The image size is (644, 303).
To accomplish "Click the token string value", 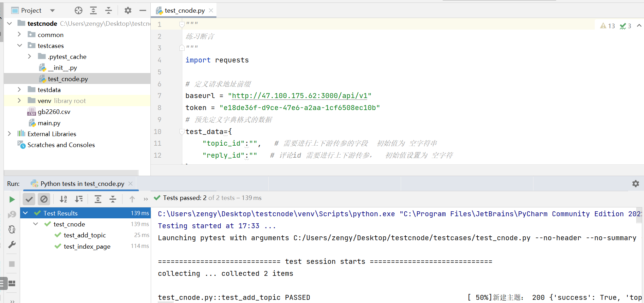I will (x=299, y=108).
